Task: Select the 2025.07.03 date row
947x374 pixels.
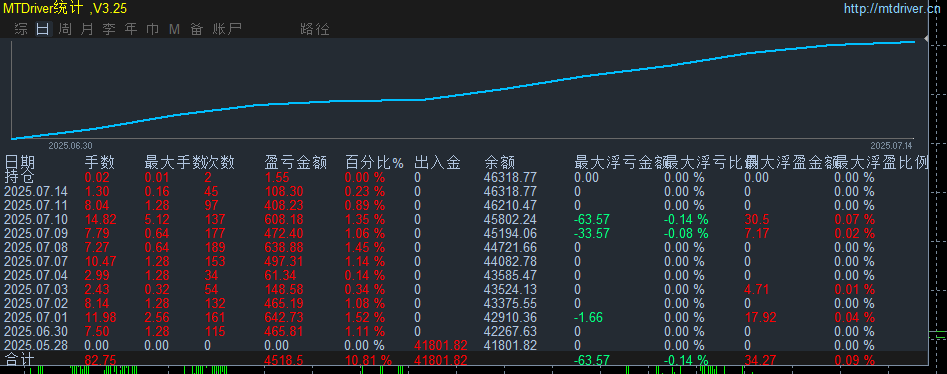Action: click(36, 289)
